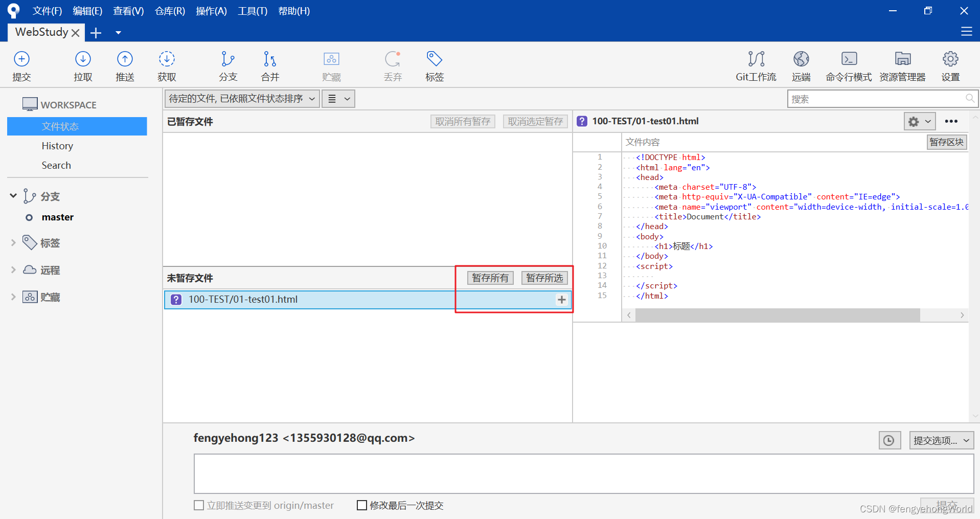Click the 推送 (Push) toolbar icon
Screen dimensions: 980x519
tap(125, 66)
